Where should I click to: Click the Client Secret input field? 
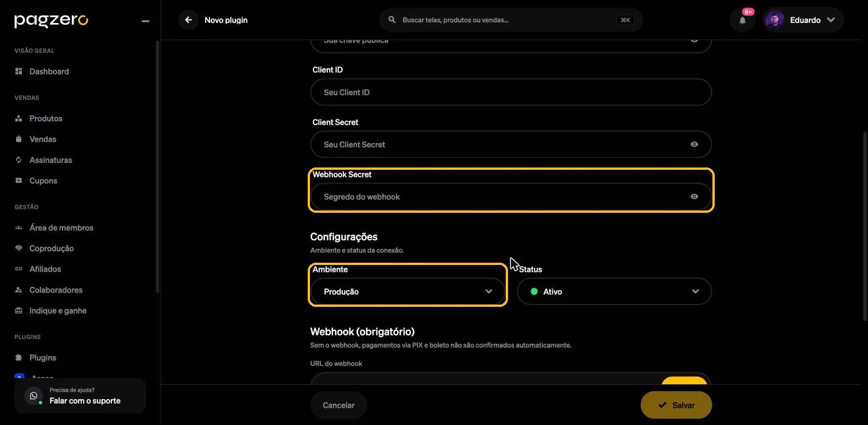511,145
